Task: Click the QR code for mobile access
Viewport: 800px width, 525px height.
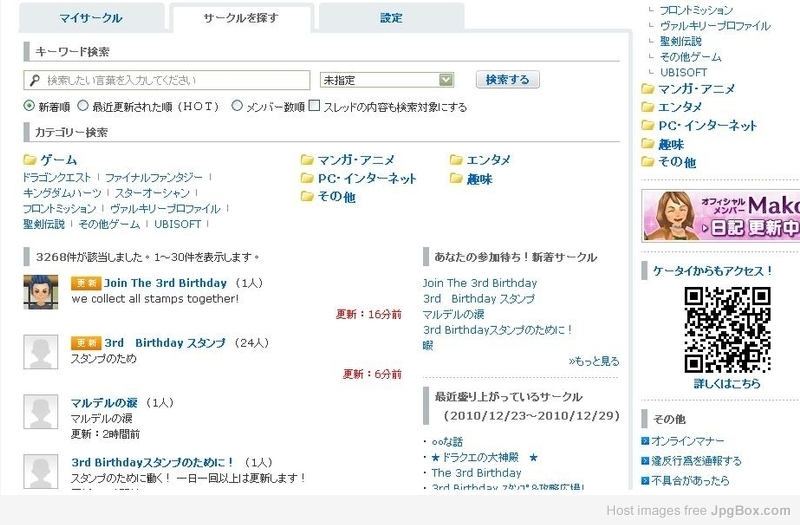Action: coord(727,330)
